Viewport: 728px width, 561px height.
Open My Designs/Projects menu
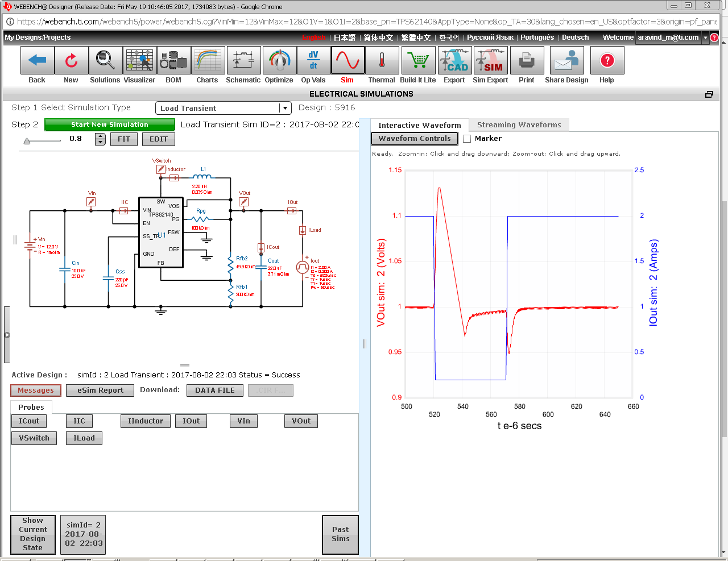[38, 38]
